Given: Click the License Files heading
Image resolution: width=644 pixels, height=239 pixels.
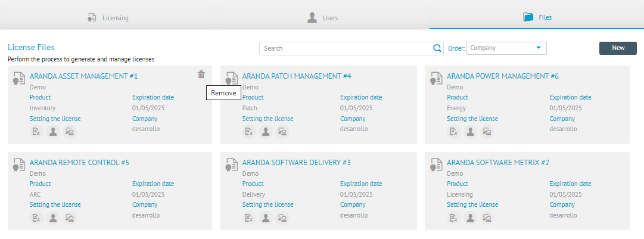Looking at the screenshot, I should coord(31,48).
